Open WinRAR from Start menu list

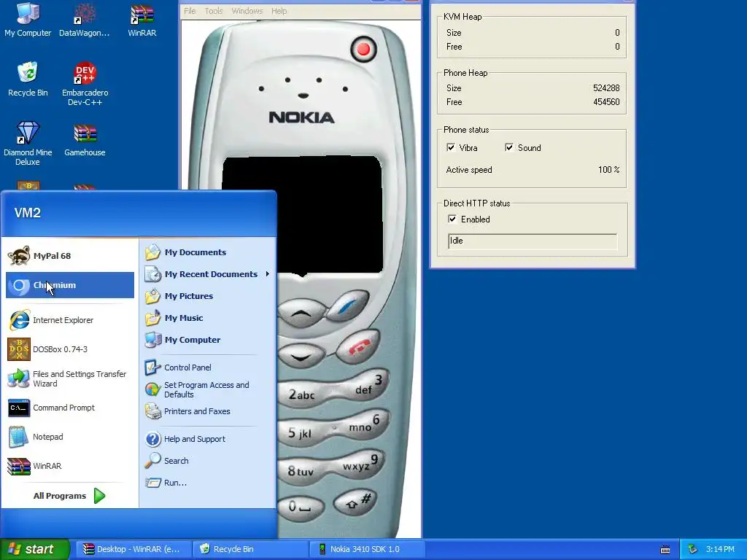pyautogui.click(x=70, y=466)
